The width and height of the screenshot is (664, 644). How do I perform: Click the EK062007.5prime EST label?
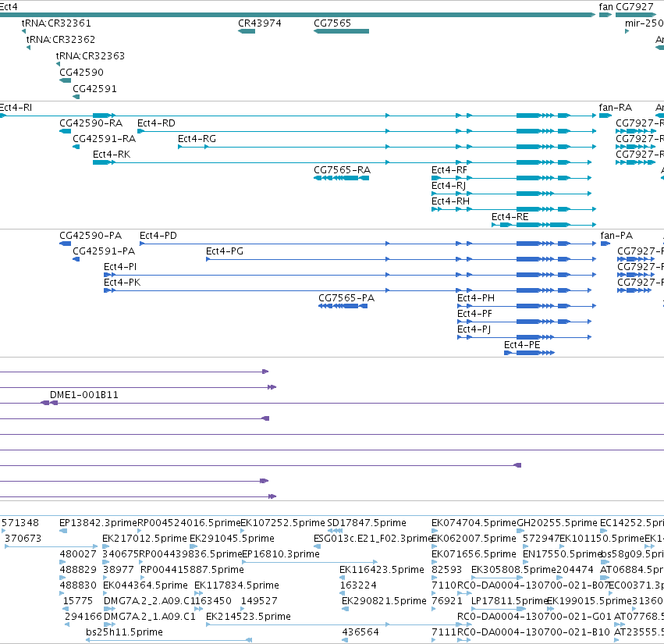coord(474,539)
